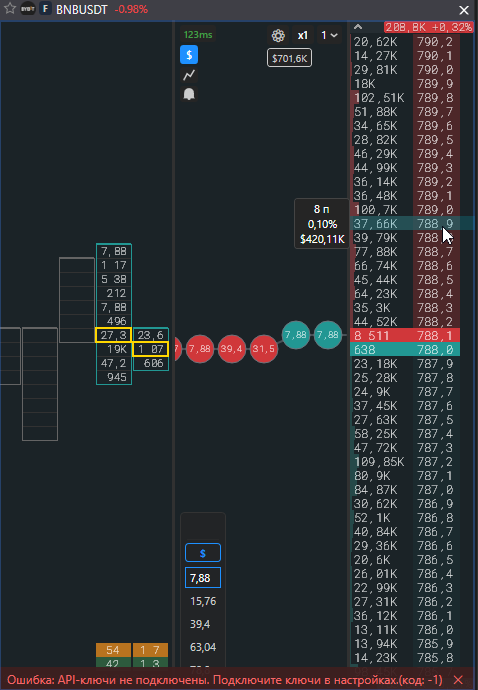Select the 15,76 order size preset

203,601
